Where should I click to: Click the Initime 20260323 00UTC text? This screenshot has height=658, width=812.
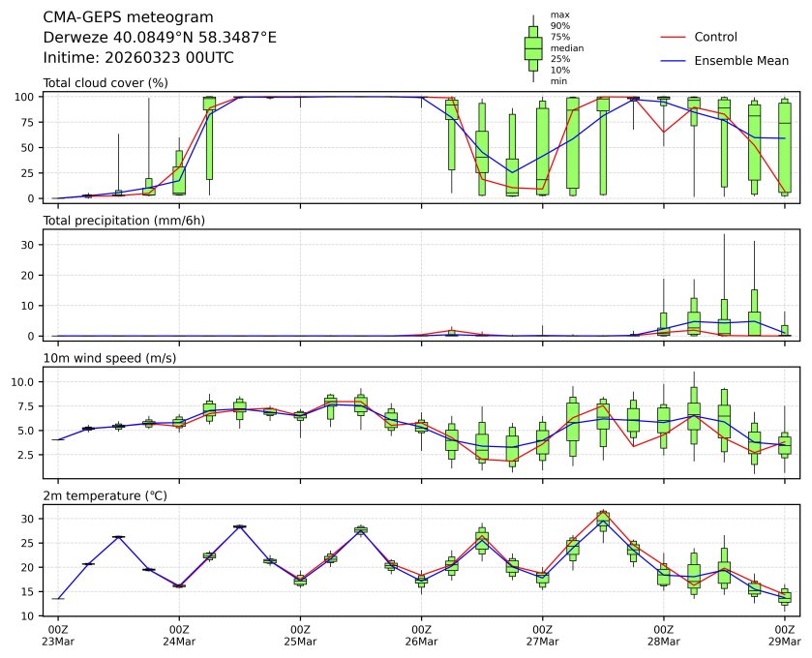click(138, 57)
